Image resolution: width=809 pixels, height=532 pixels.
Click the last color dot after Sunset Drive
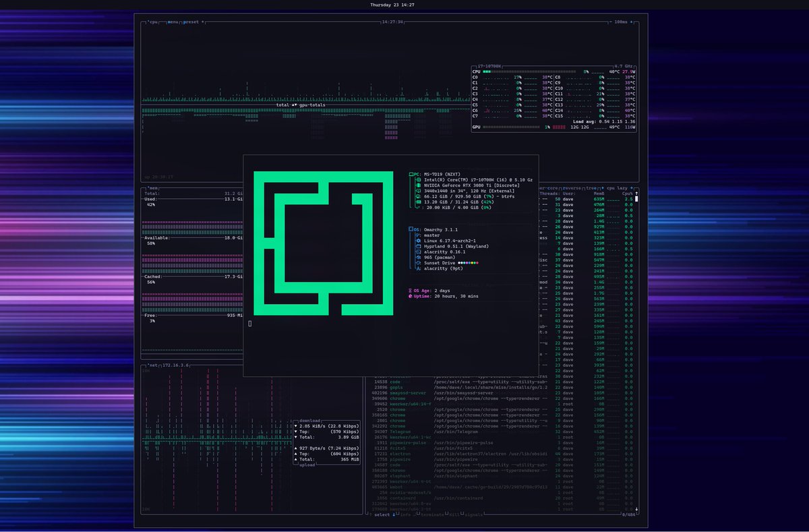(477, 263)
